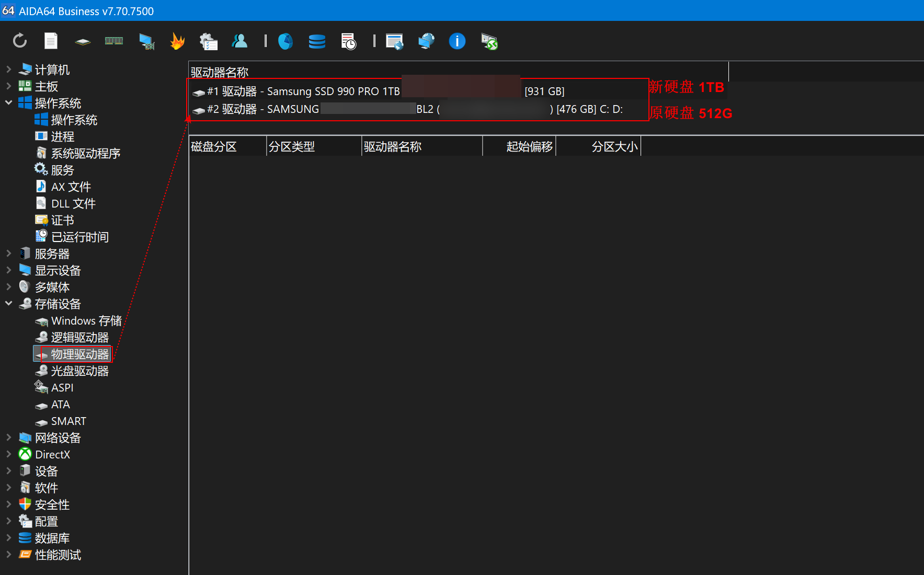This screenshot has width=924, height=575.
Task: Expand the 多媒体 tree node
Action: point(8,286)
